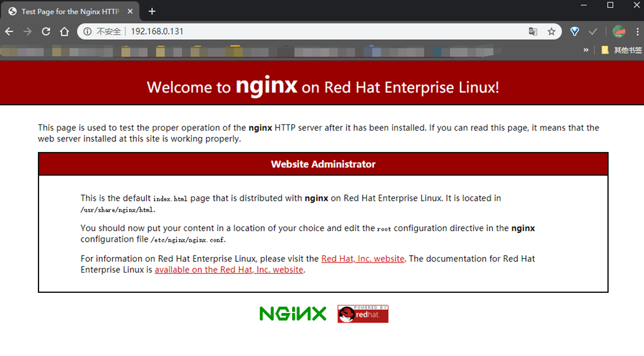
Task: Open the browser home page
Action: tap(64, 32)
